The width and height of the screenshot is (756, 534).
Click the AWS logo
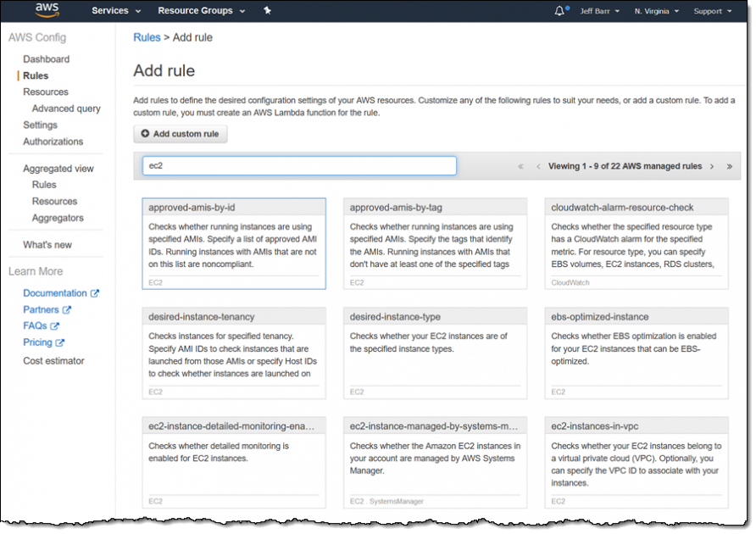[47, 10]
